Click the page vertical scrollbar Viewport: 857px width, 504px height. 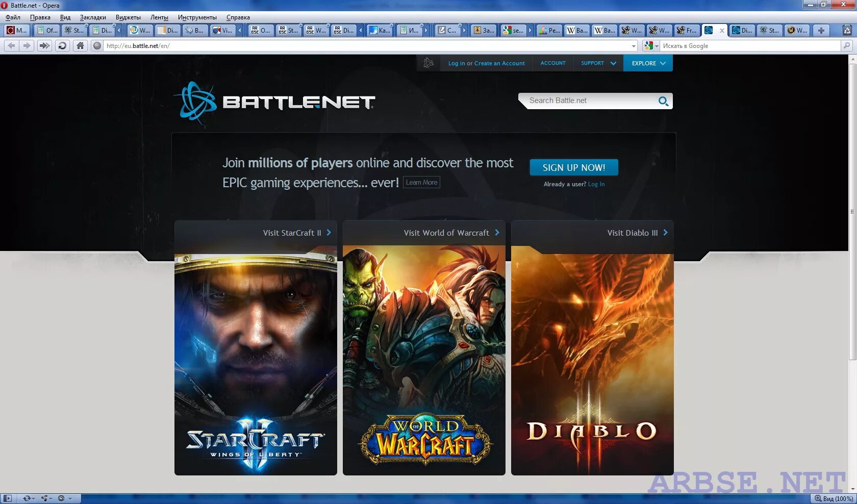(852, 273)
